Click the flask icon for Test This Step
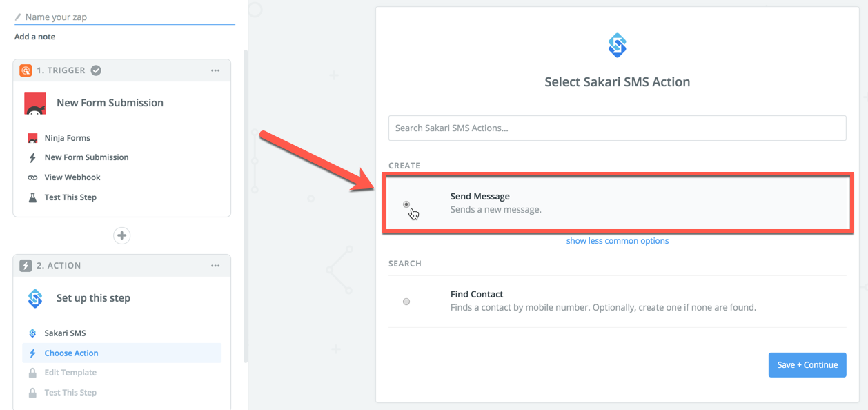868x410 pixels. click(32, 197)
